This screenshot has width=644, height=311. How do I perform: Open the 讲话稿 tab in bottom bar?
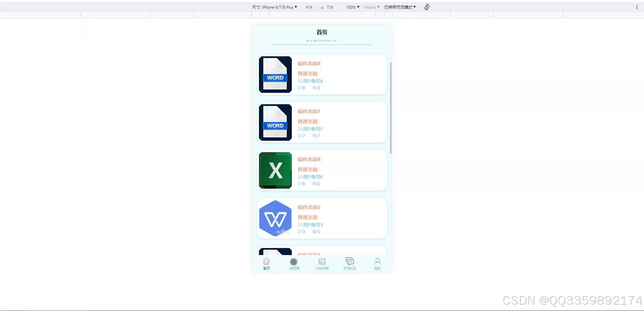pos(294,264)
